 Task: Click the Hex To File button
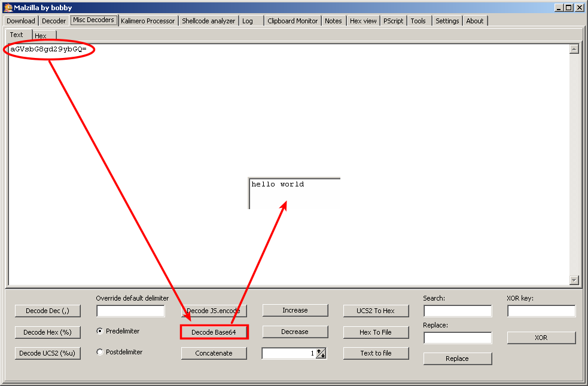point(376,332)
